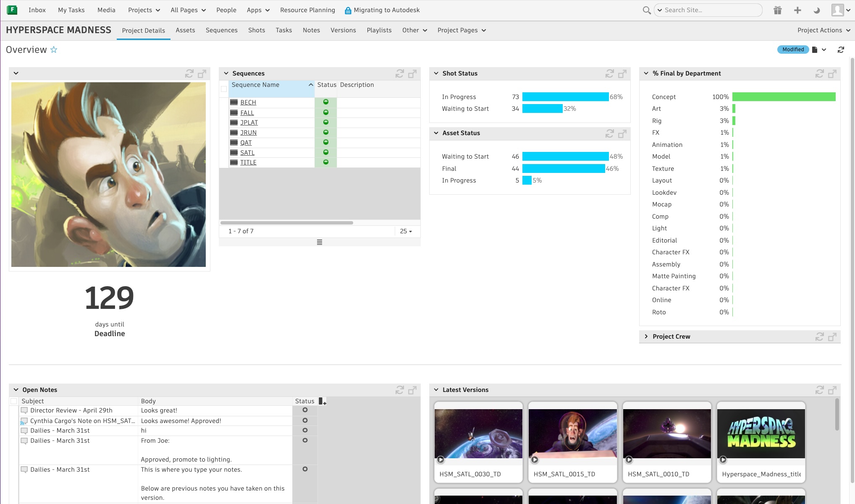Open the JRUN sequence link
This screenshot has height=504, width=855.
[248, 133]
